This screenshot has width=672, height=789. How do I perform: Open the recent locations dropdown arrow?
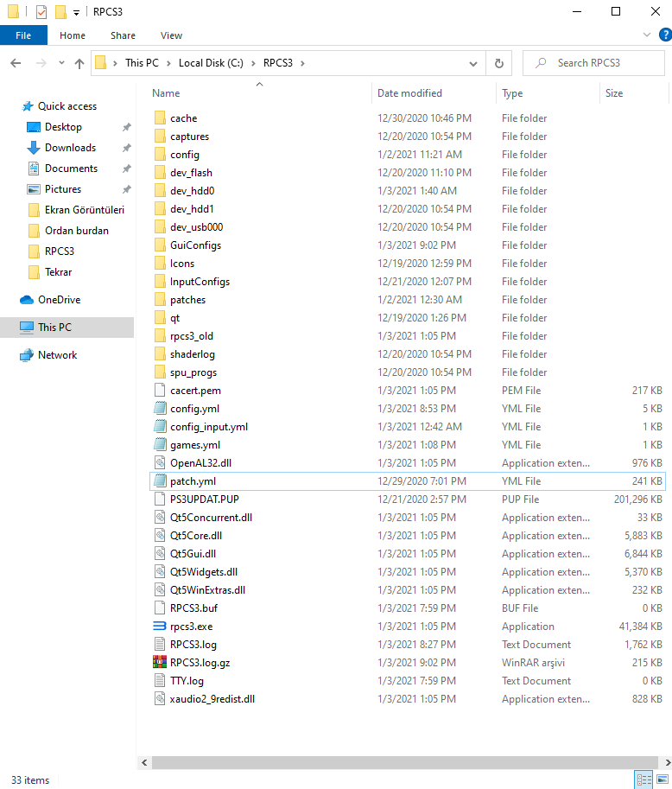tap(61, 63)
